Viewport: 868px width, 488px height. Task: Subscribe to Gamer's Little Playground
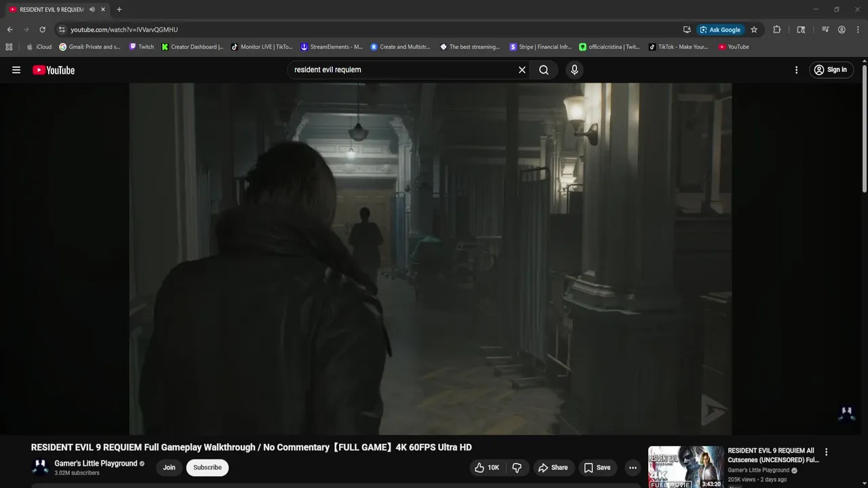point(208,468)
